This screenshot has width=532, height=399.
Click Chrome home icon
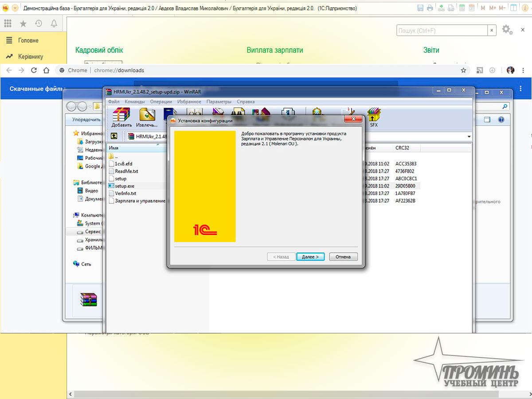(46, 70)
